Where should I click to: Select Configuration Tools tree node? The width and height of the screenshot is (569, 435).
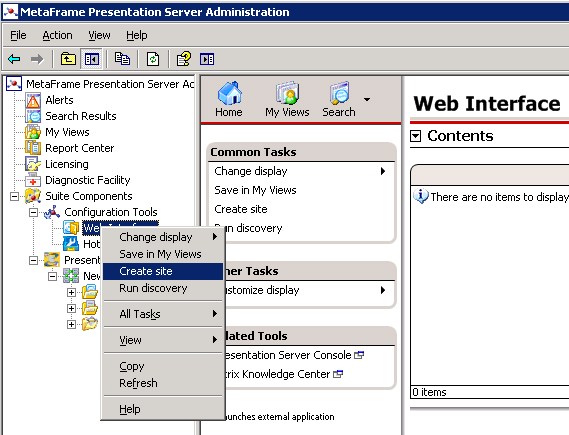tap(111, 212)
